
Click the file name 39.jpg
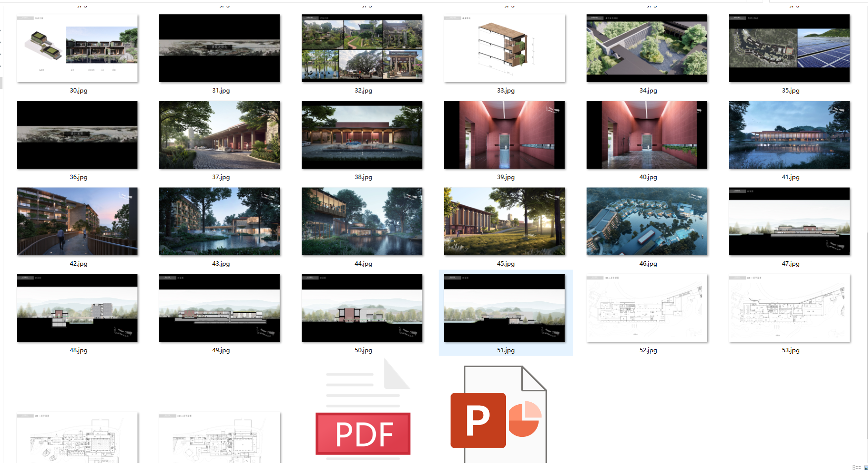[x=506, y=177]
